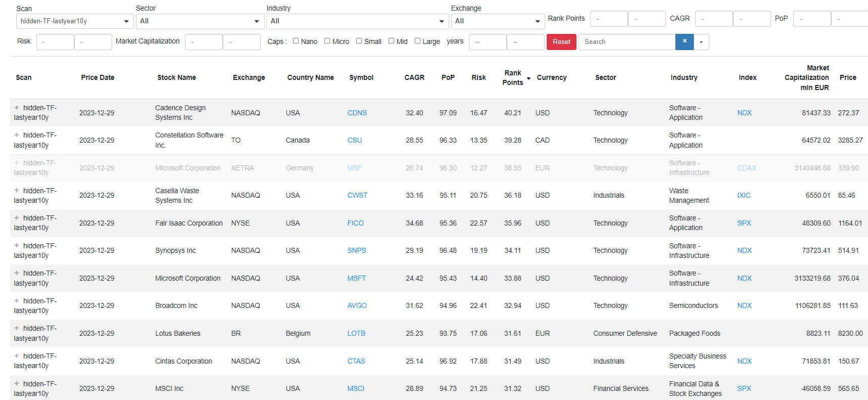868x400 pixels.
Task: Enable the Nano caps checkbox
Action: click(296, 41)
